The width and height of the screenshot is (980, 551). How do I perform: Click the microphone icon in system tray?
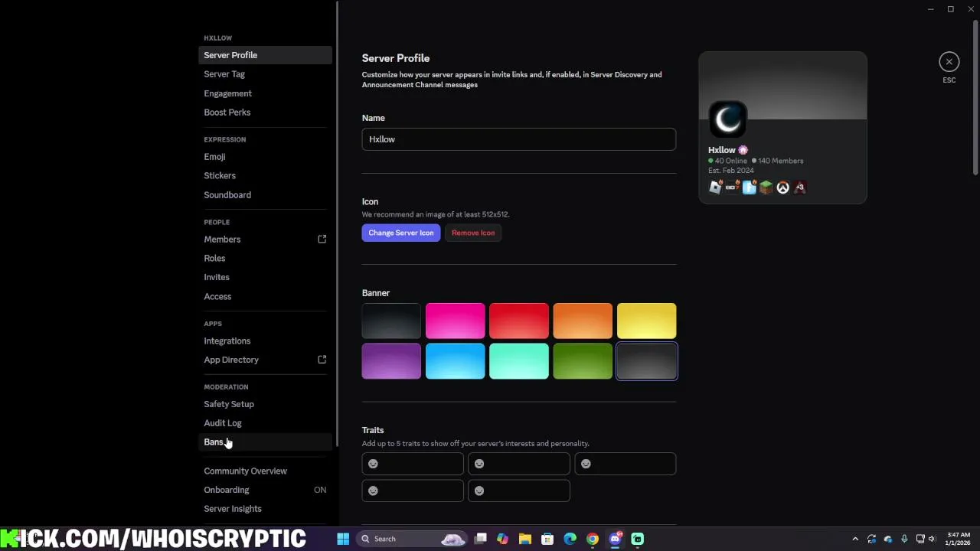pos(904,539)
